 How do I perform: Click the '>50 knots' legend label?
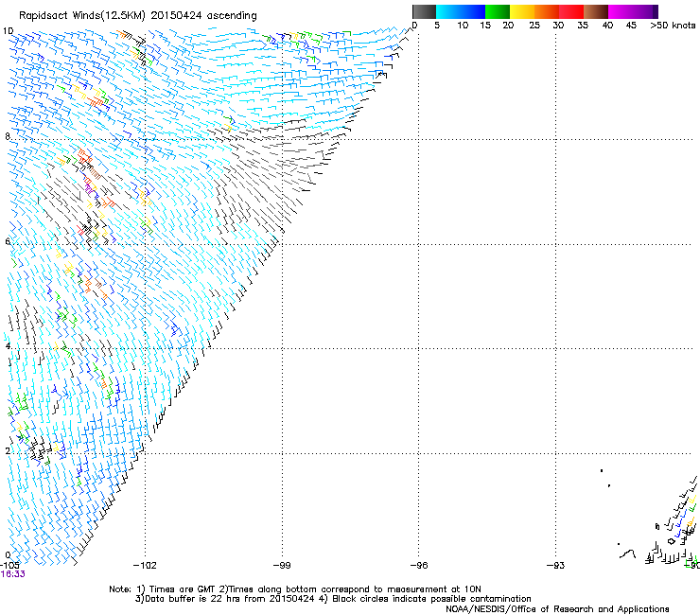point(673,26)
